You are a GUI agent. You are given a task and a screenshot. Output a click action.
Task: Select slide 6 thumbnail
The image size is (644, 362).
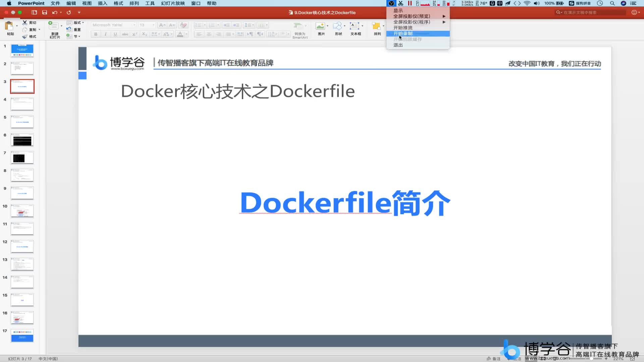[x=22, y=139]
